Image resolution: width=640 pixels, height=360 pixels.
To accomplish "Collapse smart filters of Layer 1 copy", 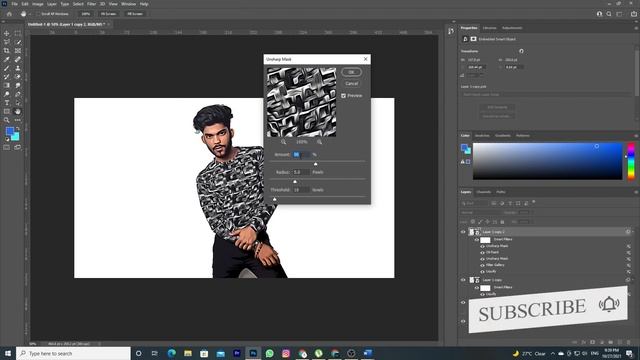I will [x=633, y=280].
